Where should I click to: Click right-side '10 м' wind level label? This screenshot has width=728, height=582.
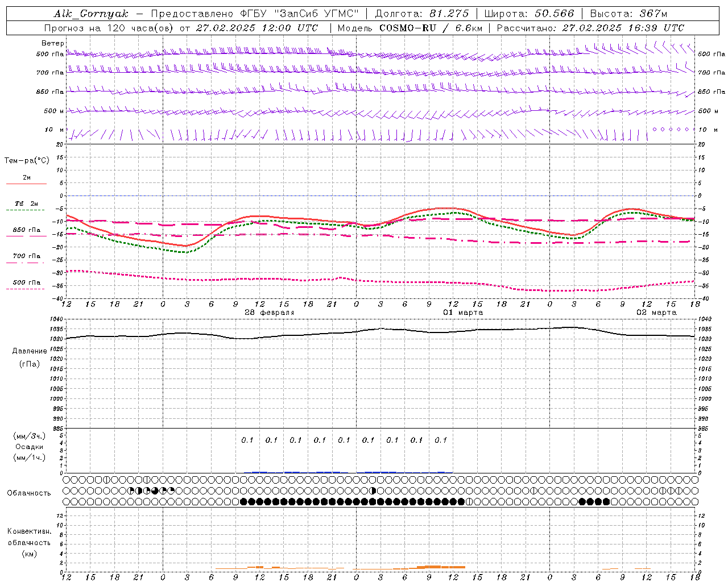tap(708, 130)
